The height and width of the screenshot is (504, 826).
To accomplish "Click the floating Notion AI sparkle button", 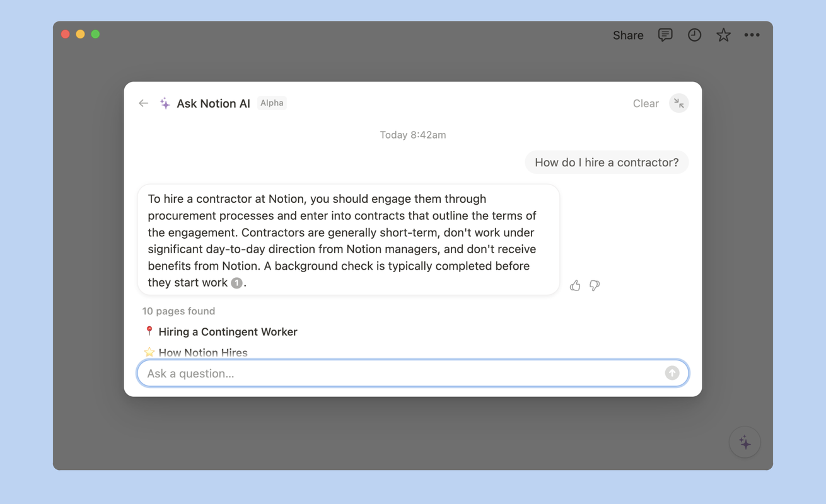I will [x=745, y=442].
